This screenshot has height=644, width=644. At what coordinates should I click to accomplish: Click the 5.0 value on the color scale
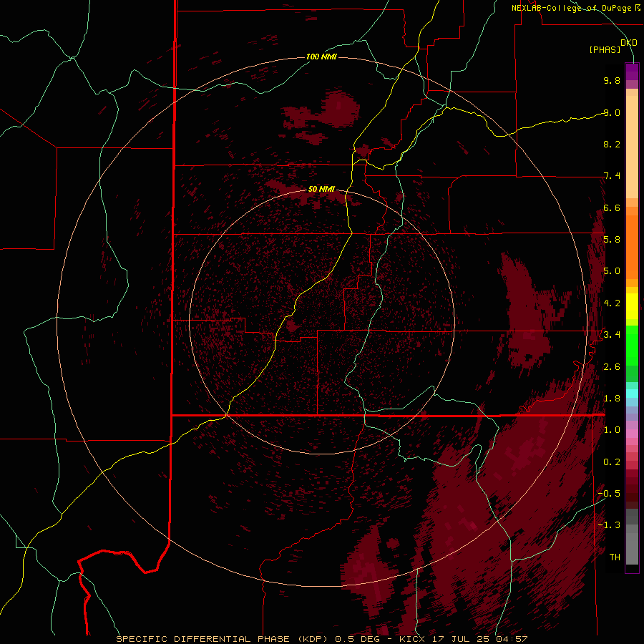tap(612, 271)
